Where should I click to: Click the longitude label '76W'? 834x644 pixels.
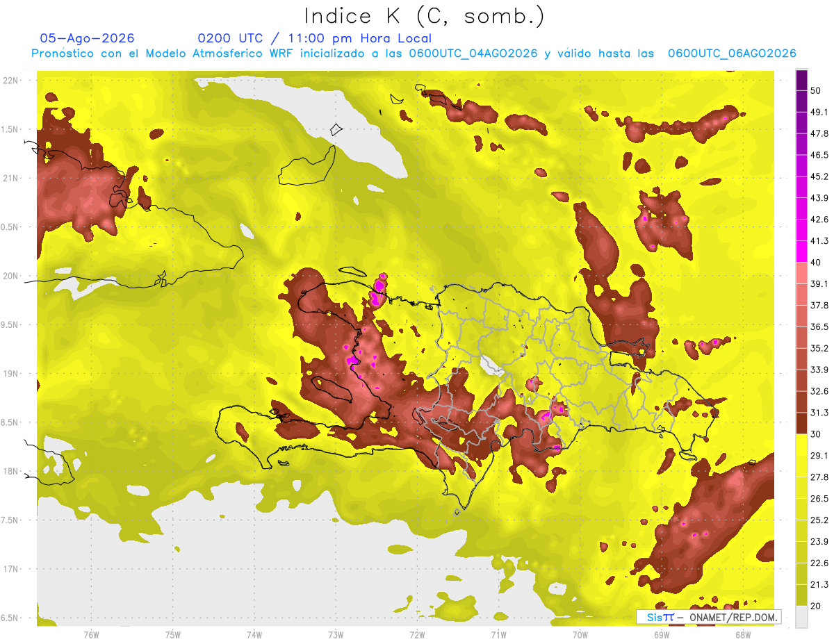click(x=91, y=635)
